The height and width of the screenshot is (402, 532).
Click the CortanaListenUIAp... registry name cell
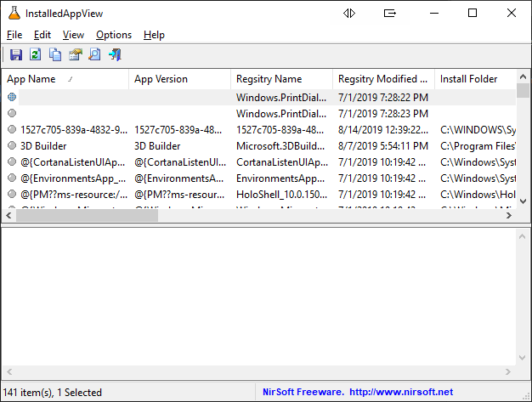tap(282, 162)
